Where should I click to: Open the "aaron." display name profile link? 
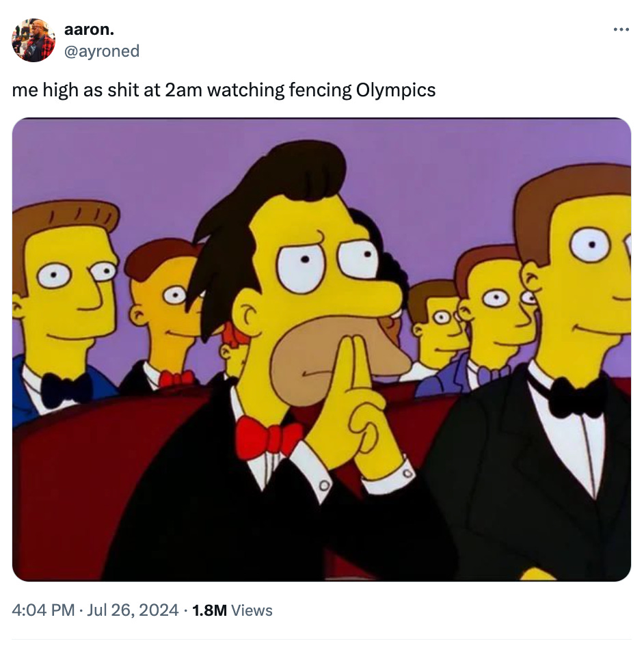pyautogui.click(x=89, y=29)
